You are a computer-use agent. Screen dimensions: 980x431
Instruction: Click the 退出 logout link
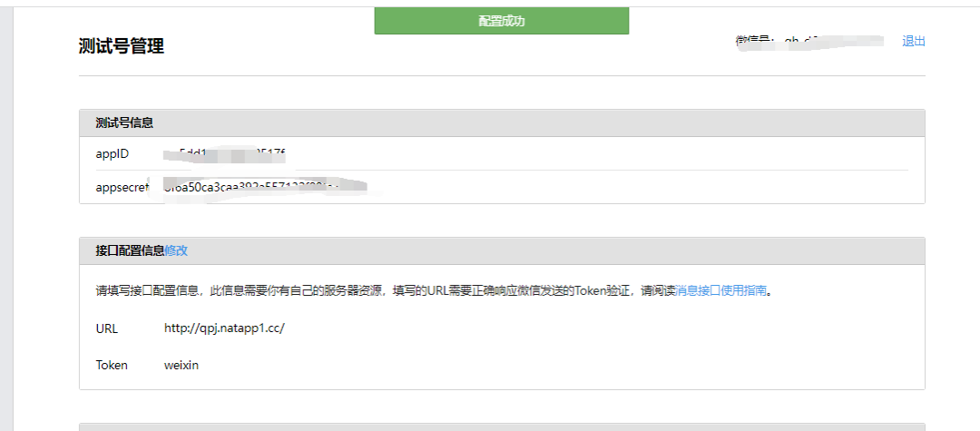click(x=913, y=42)
